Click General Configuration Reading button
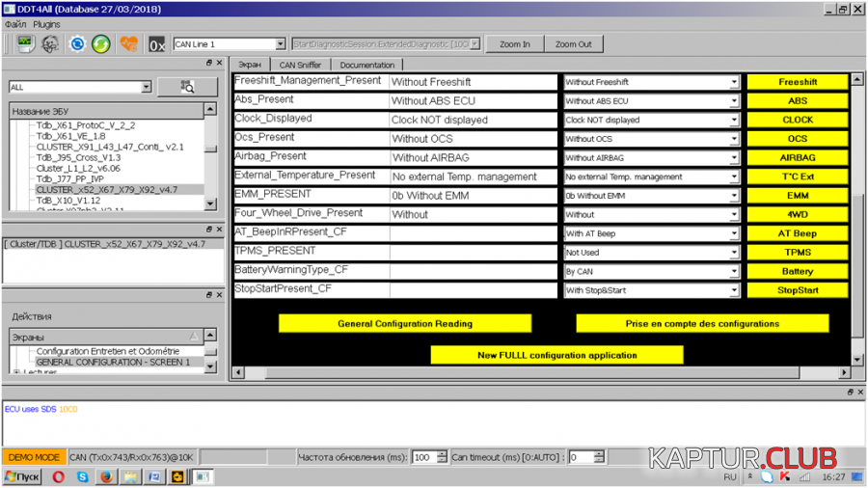 tap(405, 324)
